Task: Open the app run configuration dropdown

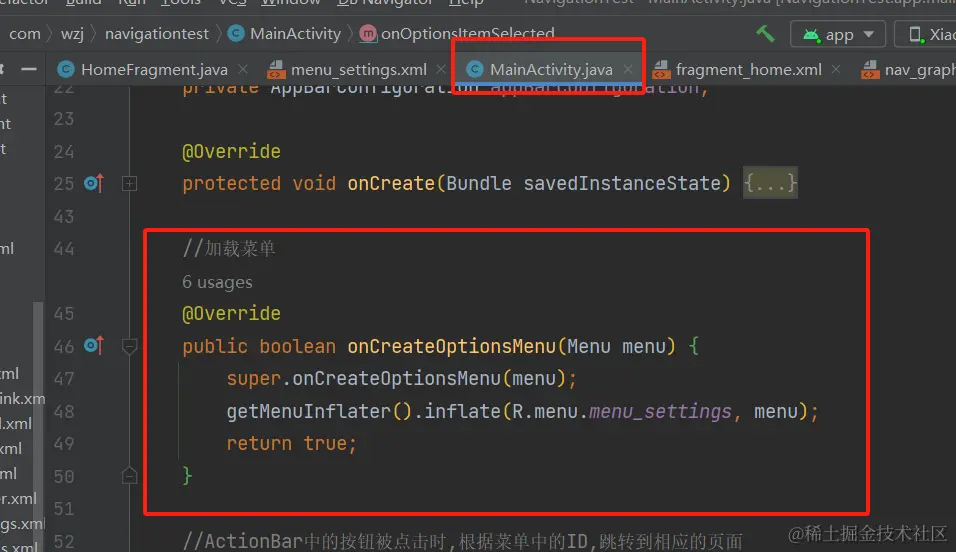Action: pos(838,34)
